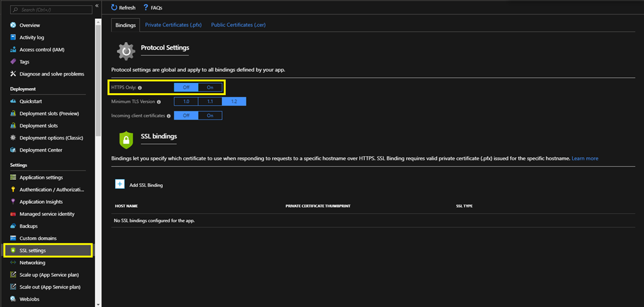
Task: Click the info icon beside HTTPS Only
Action: 140,88
